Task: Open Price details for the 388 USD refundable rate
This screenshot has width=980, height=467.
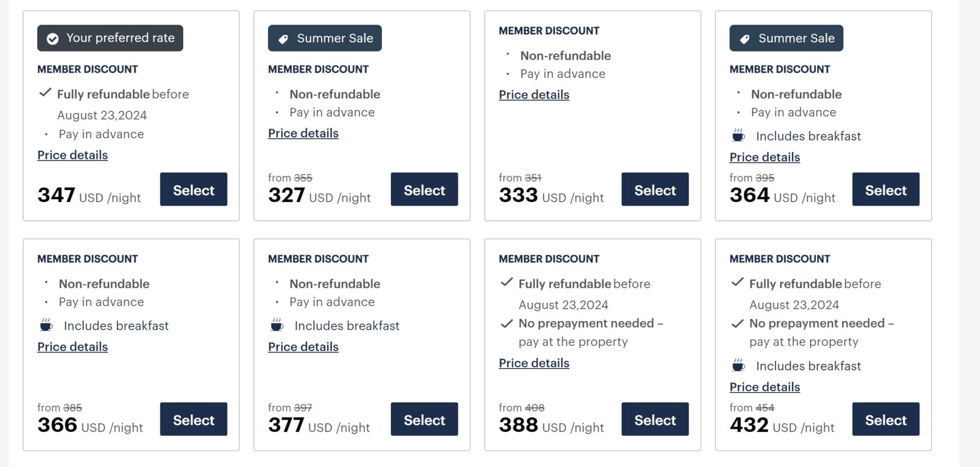Action: [534, 363]
